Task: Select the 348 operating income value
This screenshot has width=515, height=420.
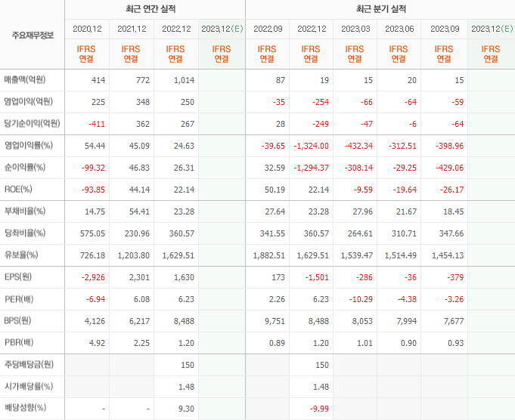Action: (143, 102)
